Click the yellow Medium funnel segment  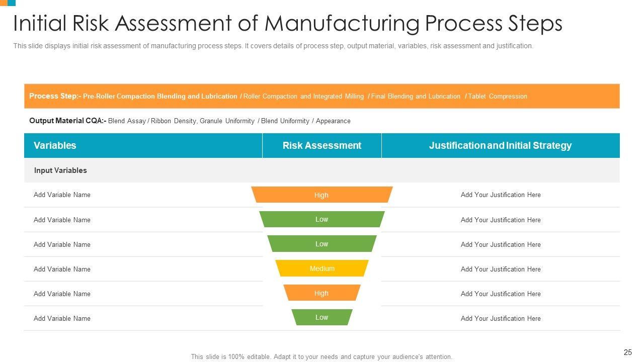pos(322,268)
